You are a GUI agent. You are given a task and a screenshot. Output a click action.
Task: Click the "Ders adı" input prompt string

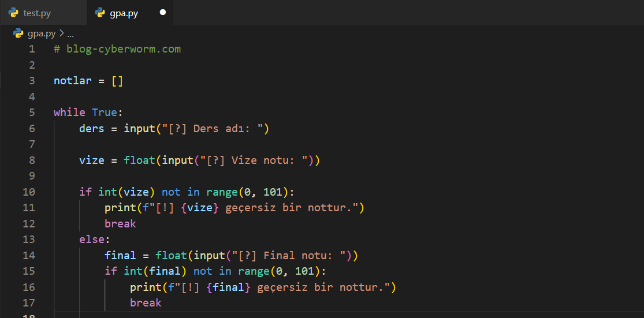tap(215, 128)
